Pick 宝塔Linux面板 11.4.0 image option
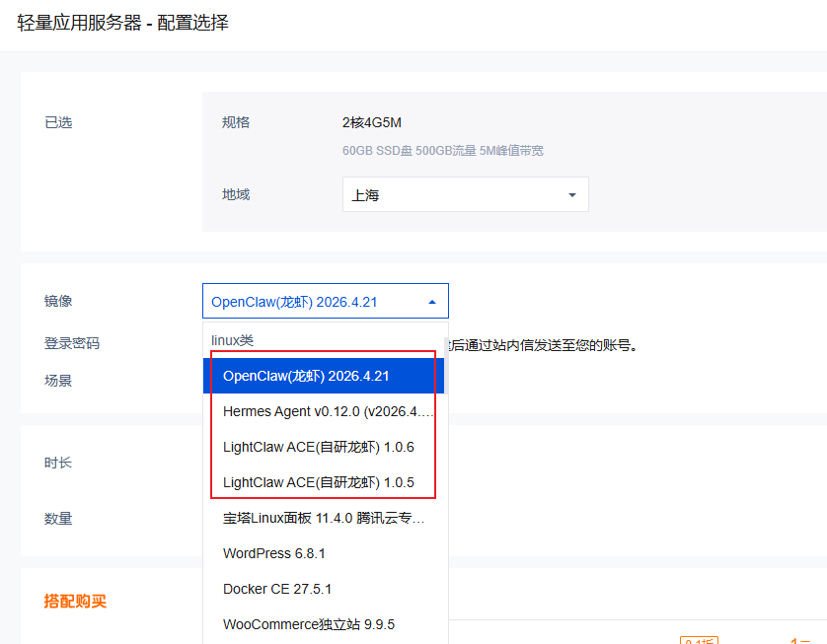This screenshot has height=644, width=827. coord(324,518)
